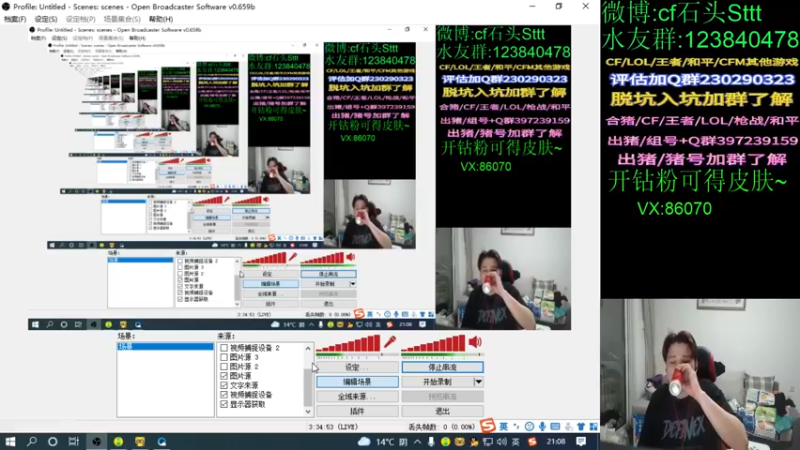The height and width of the screenshot is (450, 800).
Task: Open the blue Q browser on the taskbar
Action: click(162, 441)
